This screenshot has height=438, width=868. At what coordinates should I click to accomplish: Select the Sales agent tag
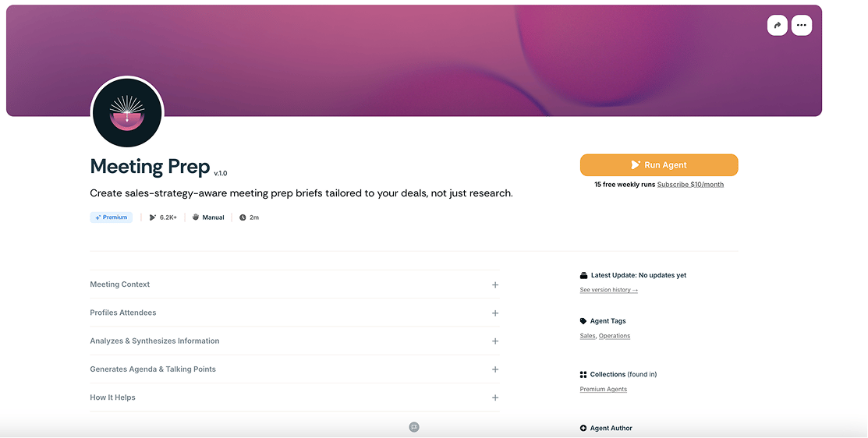tap(587, 336)
